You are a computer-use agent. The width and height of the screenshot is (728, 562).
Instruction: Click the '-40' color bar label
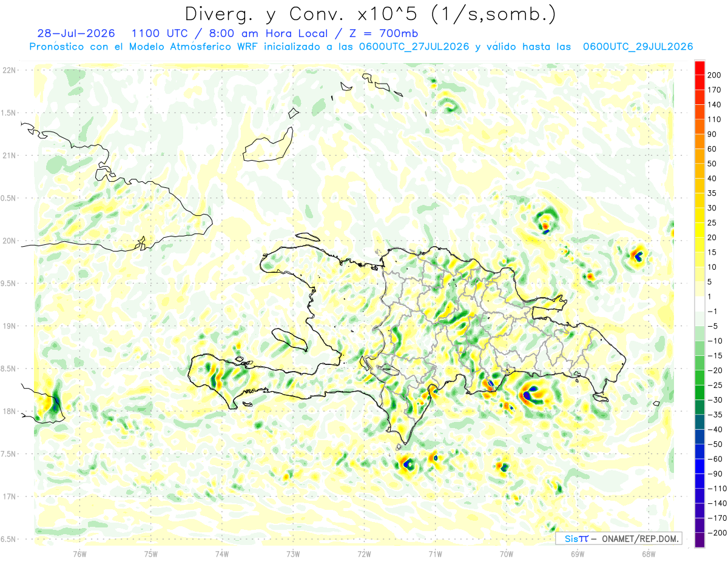click(x=716, y=429)
